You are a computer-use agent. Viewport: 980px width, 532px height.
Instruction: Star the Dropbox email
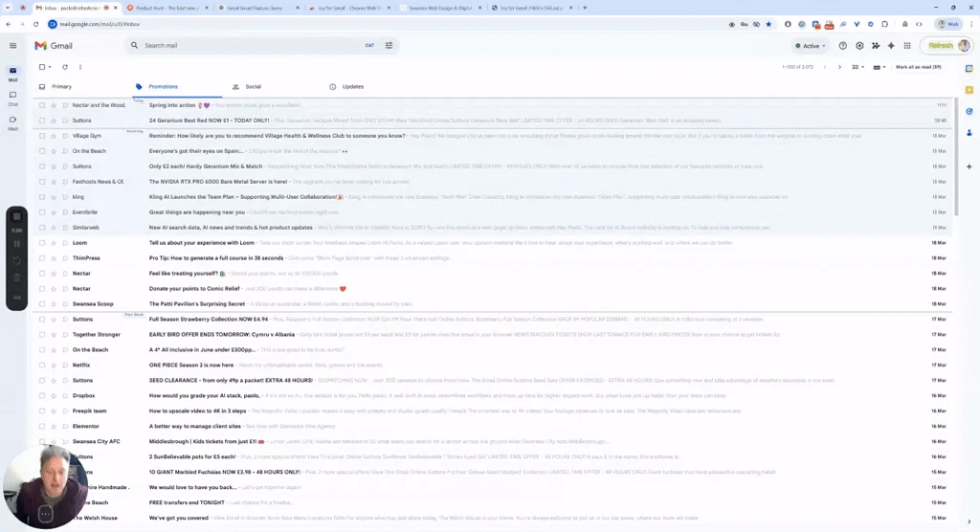tap(54, 396)
